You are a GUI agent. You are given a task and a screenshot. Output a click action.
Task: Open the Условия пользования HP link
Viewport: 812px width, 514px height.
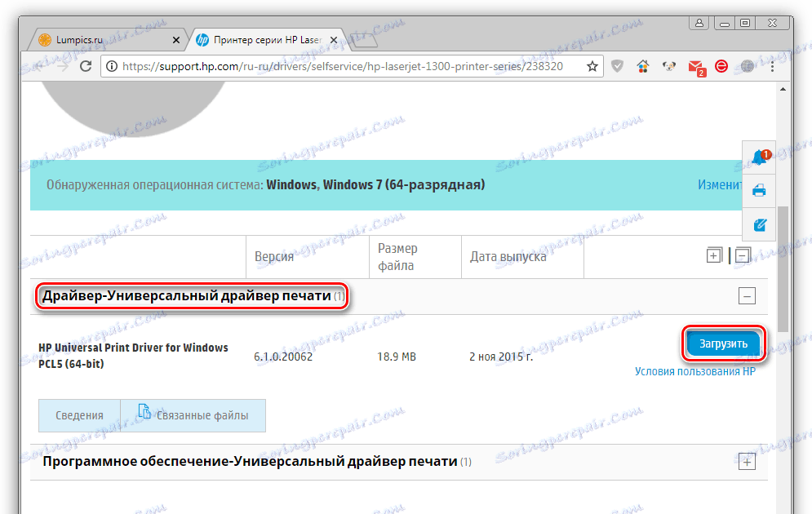[x=695, y=372]
